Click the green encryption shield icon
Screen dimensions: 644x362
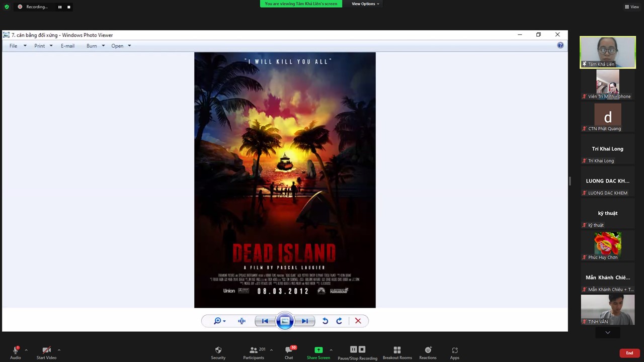point(7,7)
